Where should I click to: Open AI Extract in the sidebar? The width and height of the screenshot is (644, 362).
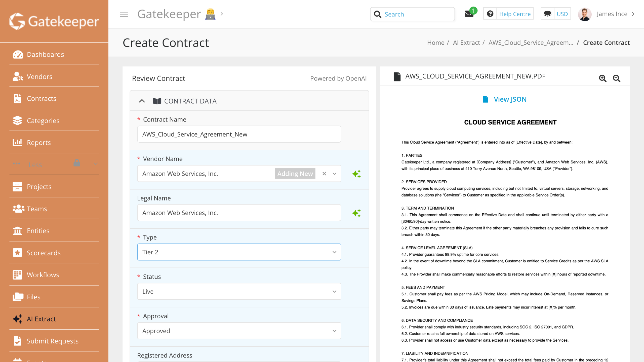pos(41,319)
